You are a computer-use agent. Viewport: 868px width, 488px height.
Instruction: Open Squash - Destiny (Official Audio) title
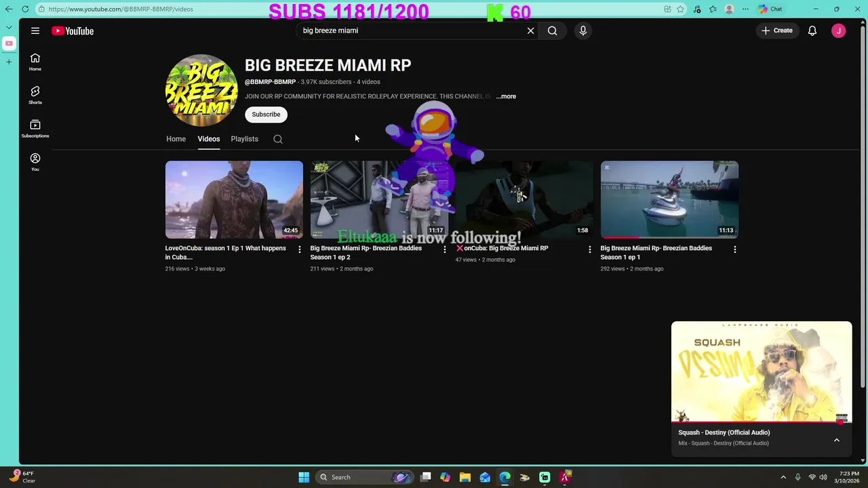pyautogui.click(x=724, y=432)
